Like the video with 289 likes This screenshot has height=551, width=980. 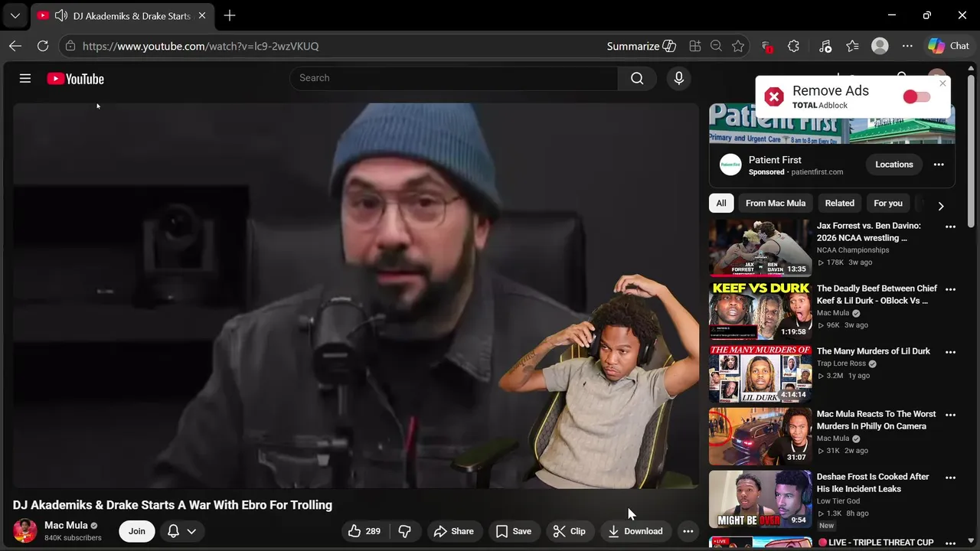point(364,531)
